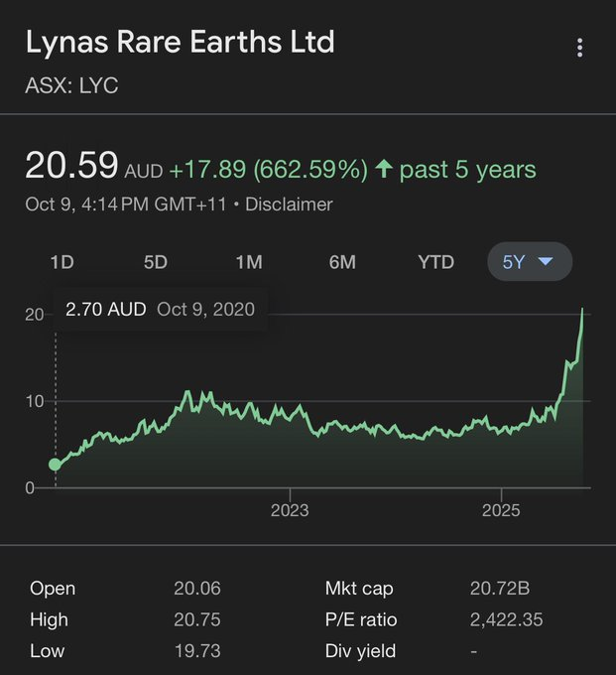616x675 pixels.
Task: Switch chart to 6M range
Action: pyautogui.click(x=342, y=262)
